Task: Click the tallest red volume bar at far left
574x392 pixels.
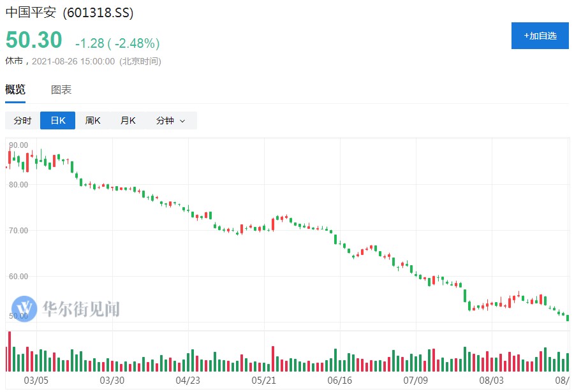Action: point(10,351)
